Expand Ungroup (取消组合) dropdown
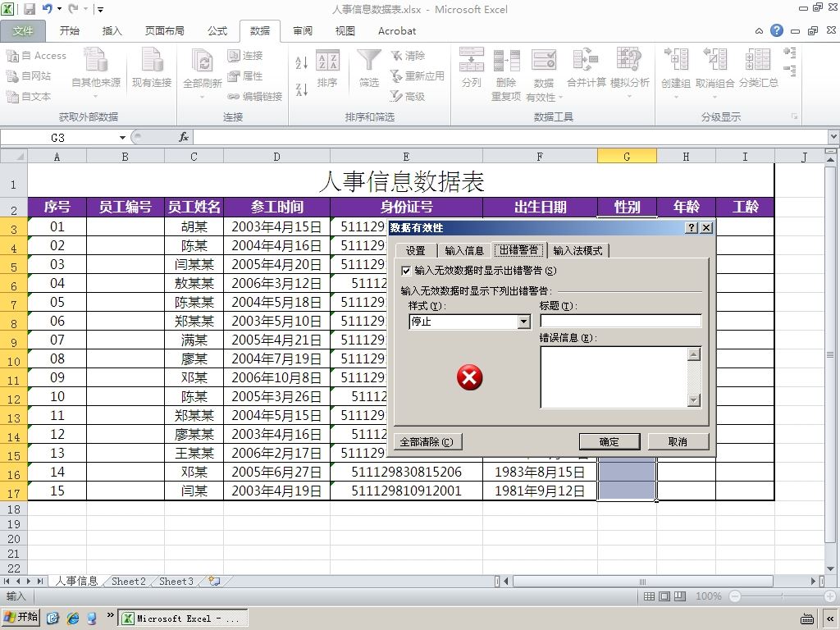This screenshot has width=840, height=630. click(714, 97)
